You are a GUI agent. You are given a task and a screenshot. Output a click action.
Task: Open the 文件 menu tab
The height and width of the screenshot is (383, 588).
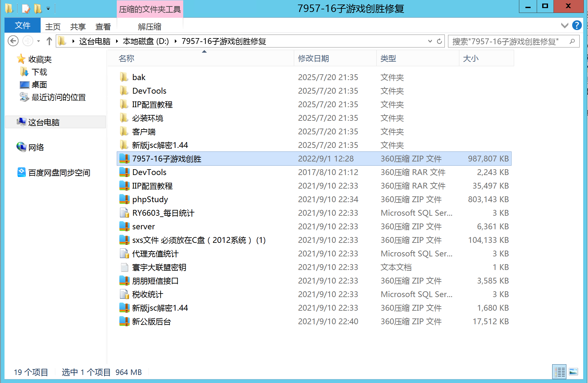[23, 26]
